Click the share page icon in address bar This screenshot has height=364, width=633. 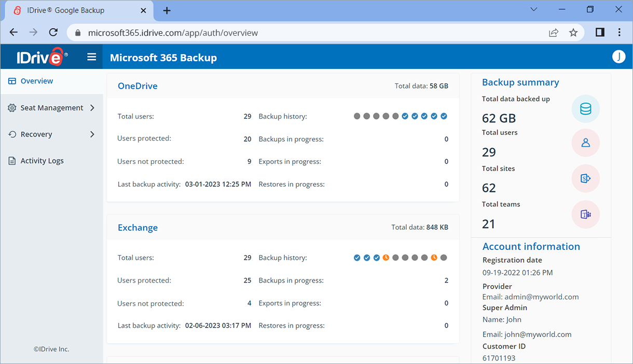(554, 33)
